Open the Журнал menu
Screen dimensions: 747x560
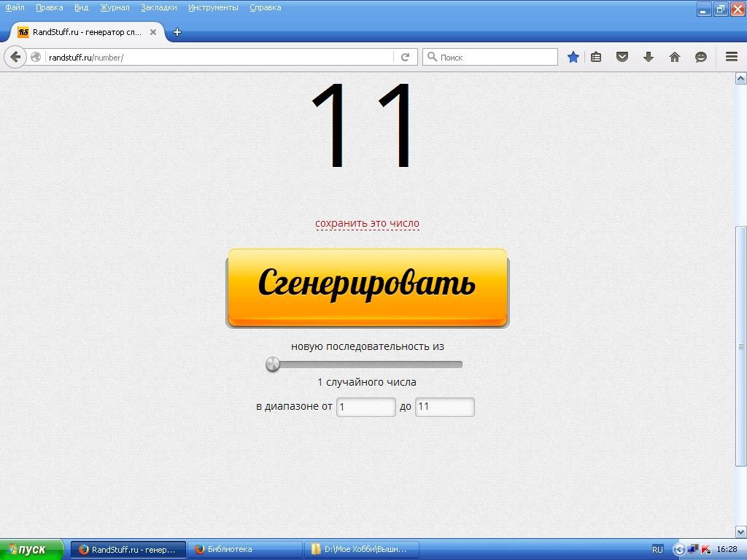(x=115, y=7)
